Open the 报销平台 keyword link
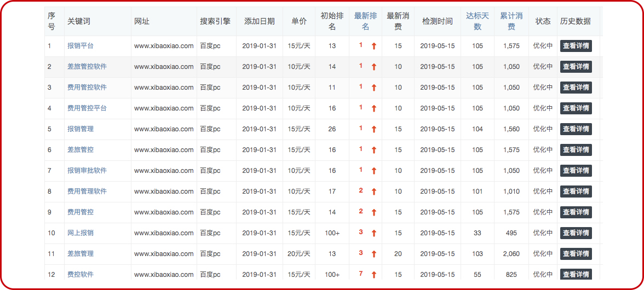 (x=80, y=46)
